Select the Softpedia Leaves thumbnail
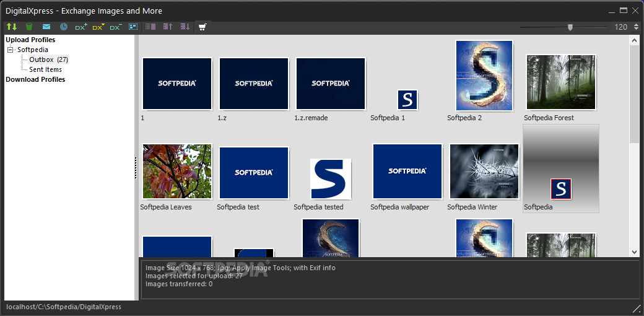The width and height of the screenshot is (644, 316). pyautogui.click(x=177, y=172)
